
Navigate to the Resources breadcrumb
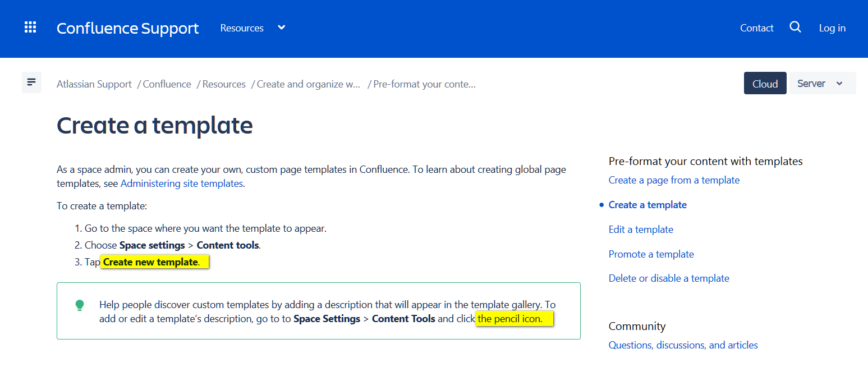click(x=224, y=84)
